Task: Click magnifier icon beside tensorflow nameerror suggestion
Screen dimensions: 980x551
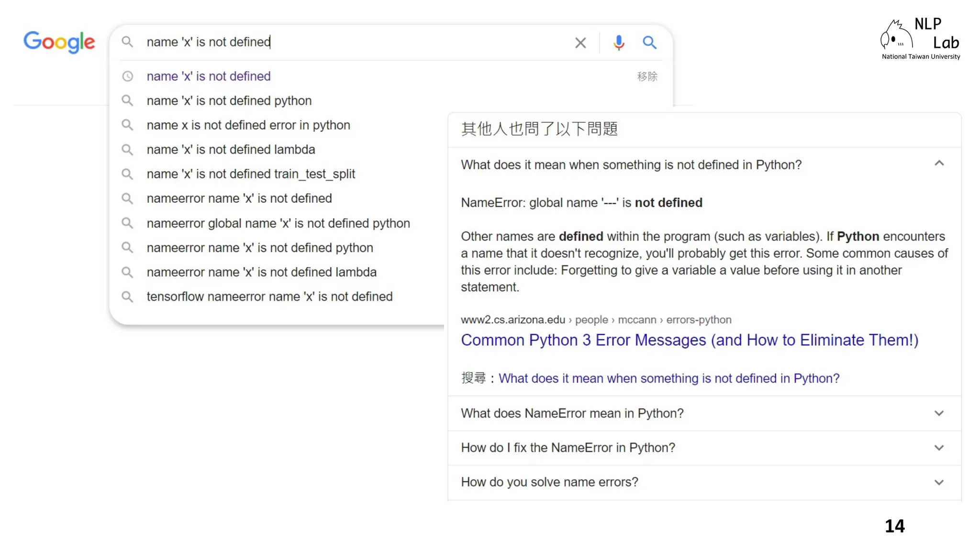Action: tap(127, 297)
